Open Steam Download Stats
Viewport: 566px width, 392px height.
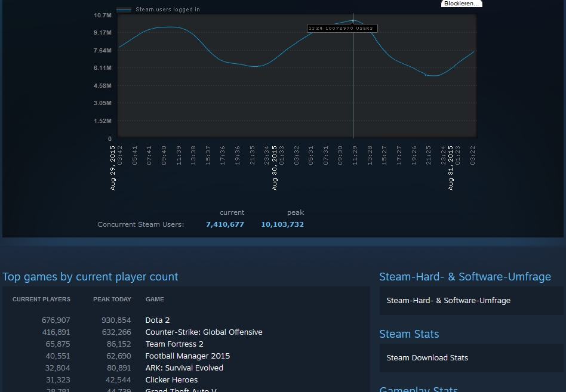point(427,358)
